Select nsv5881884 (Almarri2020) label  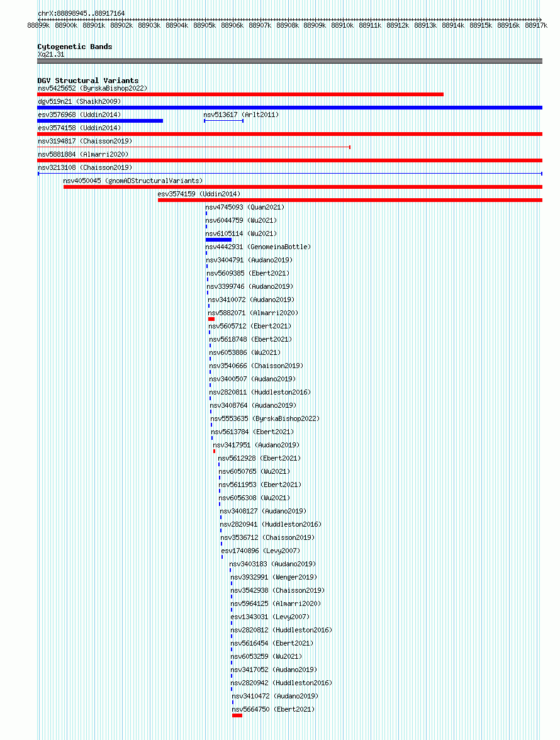pyautogui.click(x=83, y=154)
